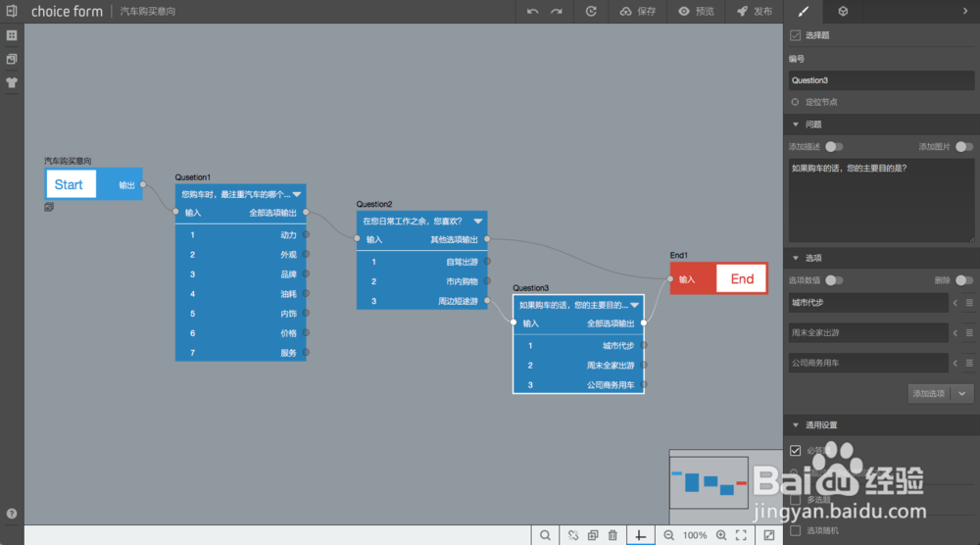
Task: Click the search magnifier in bottom toolbar
Action: 545,535
